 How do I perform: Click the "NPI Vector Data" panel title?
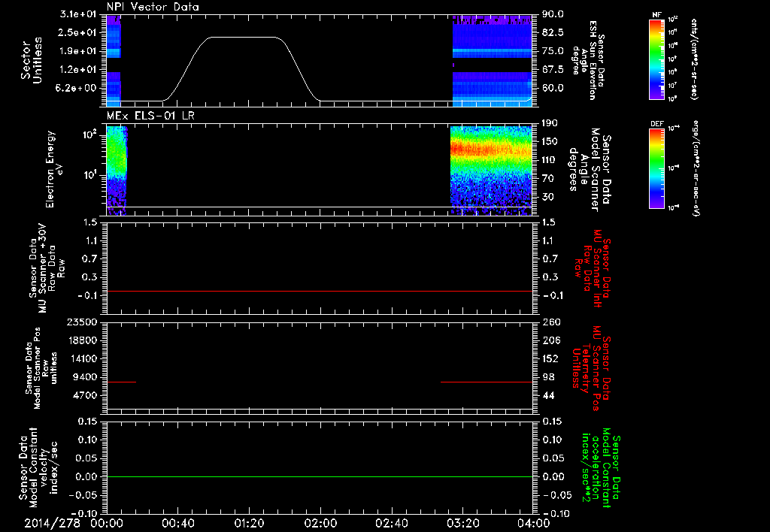[153, 7]
